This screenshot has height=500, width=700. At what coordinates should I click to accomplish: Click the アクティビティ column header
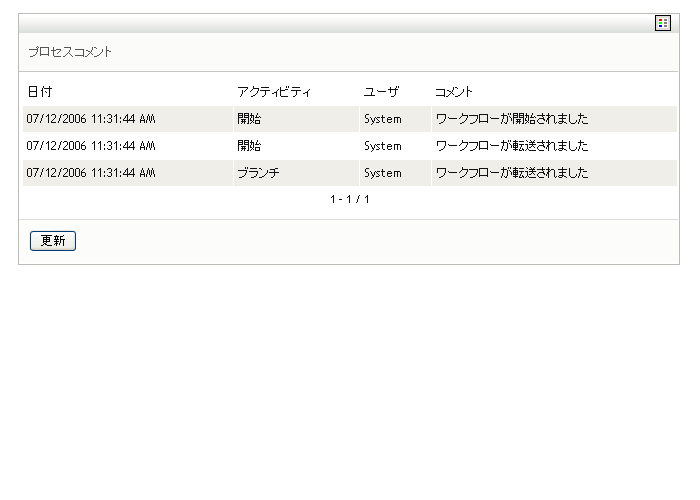tap(274, 92)
